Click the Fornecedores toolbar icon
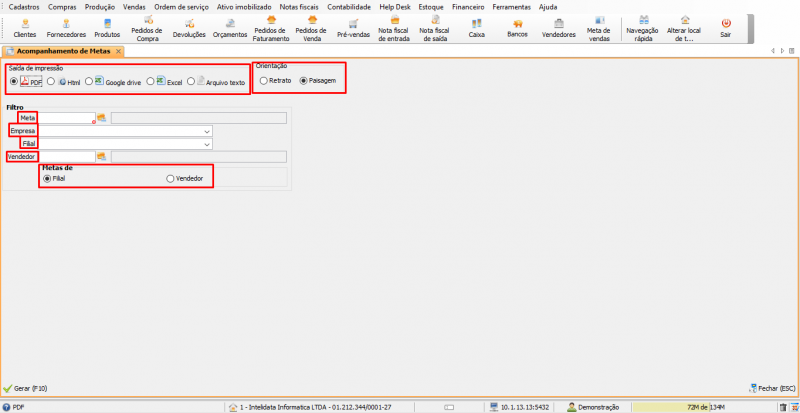This screenshot has height=413, width=800. (x=66, y=27)
